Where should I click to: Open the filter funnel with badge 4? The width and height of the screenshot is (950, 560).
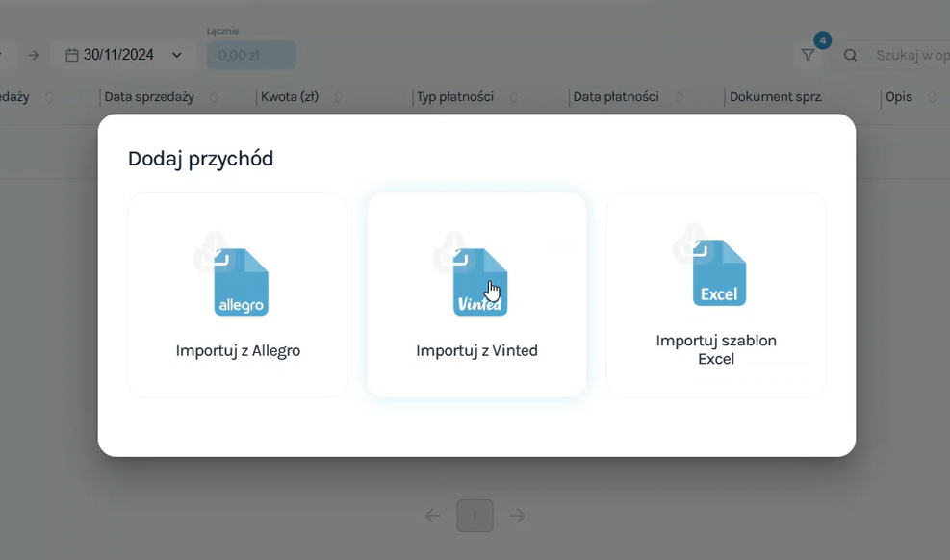[809, 56]
